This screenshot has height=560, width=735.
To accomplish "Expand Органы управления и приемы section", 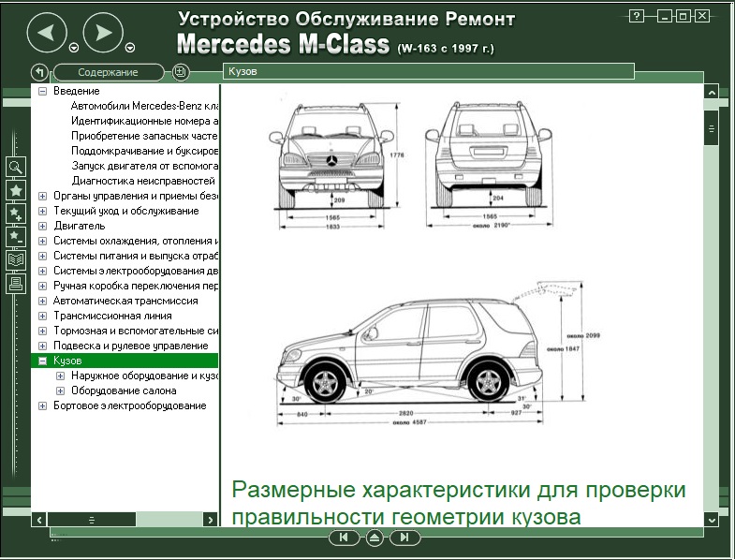I will click(42, 196).
